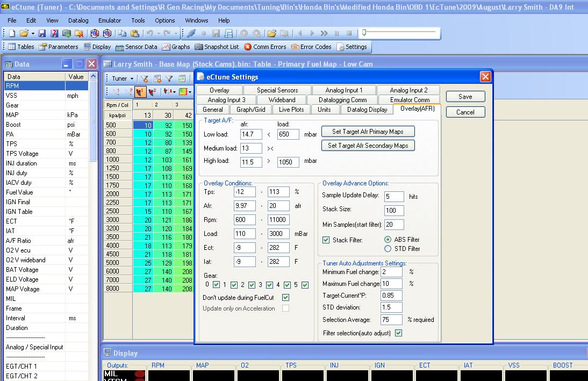
Task: Click the Low load afr input field
Action: pos(251,134)
